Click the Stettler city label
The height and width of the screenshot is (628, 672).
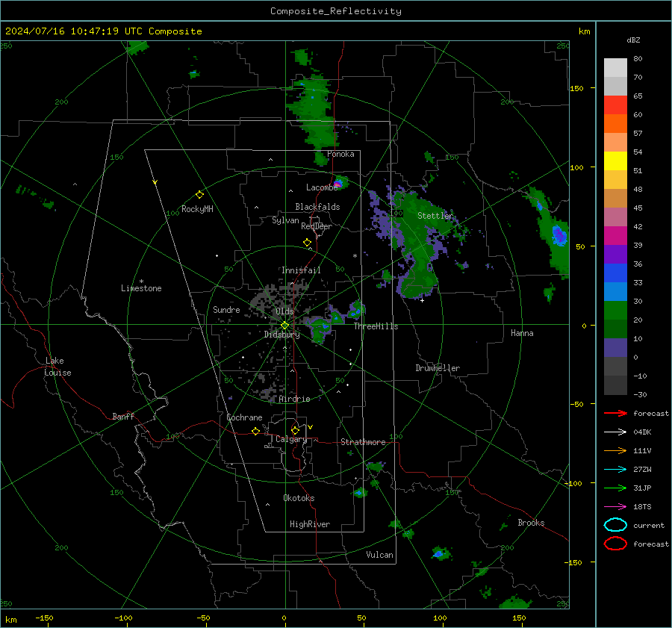coord(435,216)
